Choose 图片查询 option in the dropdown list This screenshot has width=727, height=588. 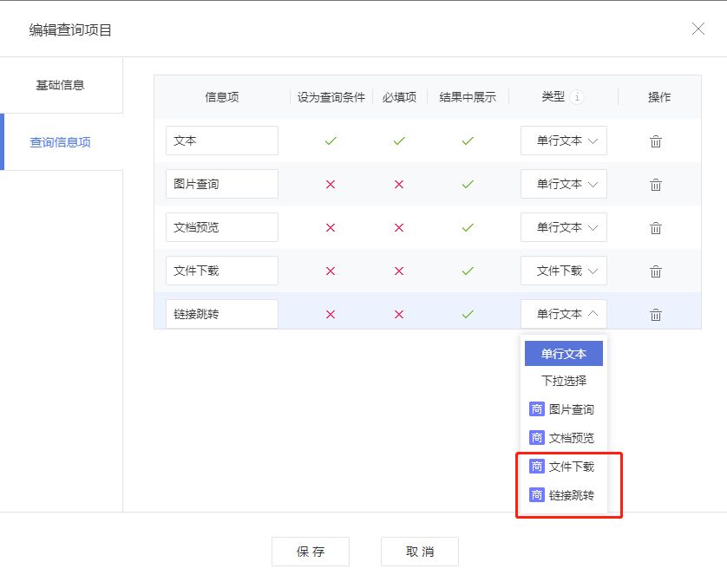tap(564, 409)
